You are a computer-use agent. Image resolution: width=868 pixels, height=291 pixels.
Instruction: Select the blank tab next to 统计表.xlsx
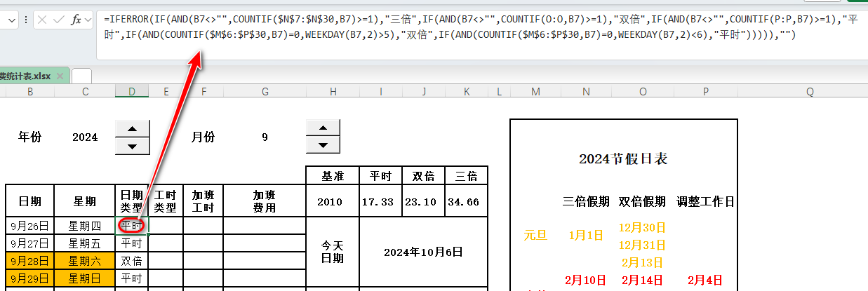point(81,76)
